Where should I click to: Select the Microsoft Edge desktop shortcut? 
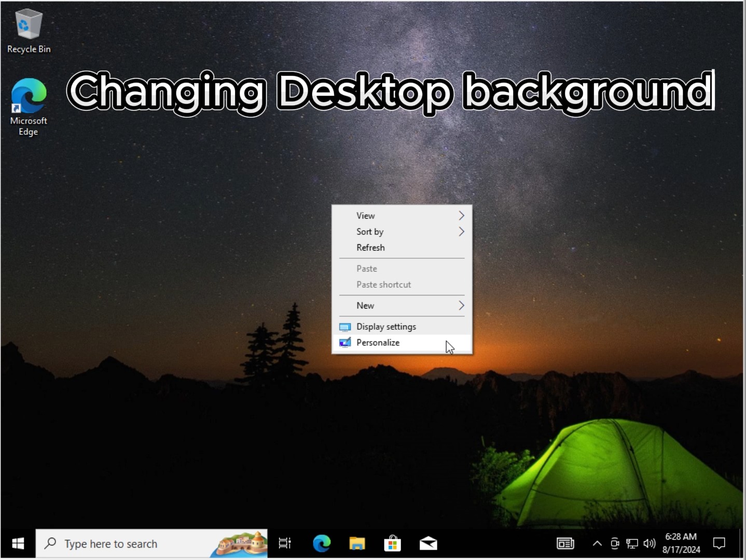(x=29, y=107)
